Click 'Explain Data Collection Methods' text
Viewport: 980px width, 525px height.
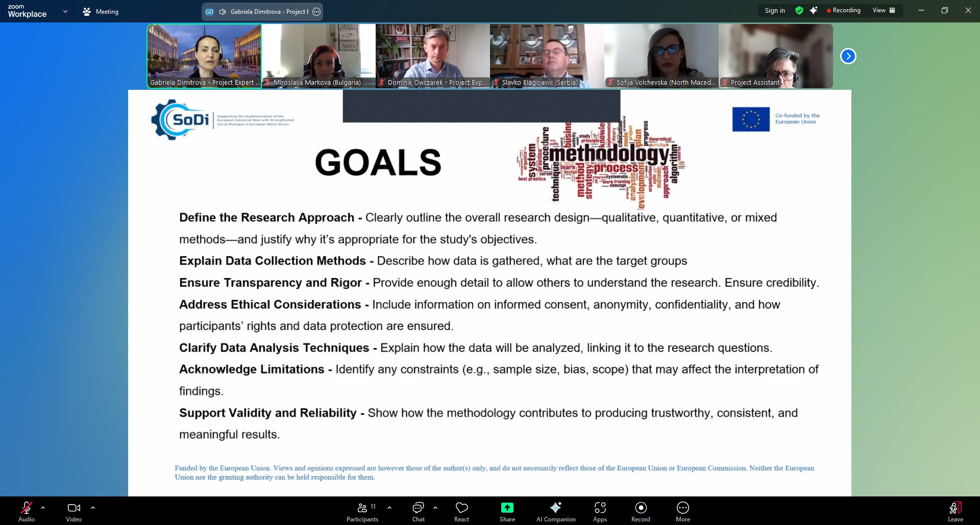(273, 261)
